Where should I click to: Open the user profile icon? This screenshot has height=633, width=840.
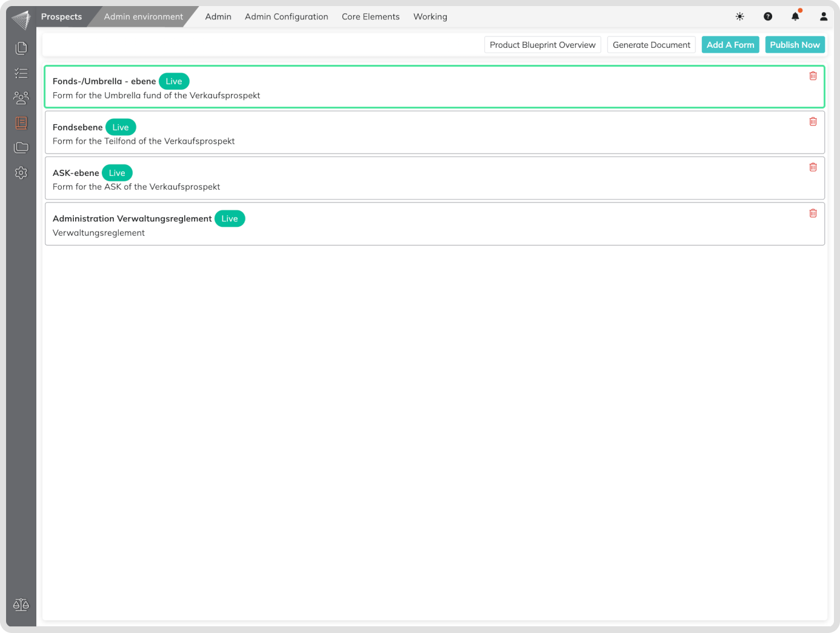(x=824, y=17)
